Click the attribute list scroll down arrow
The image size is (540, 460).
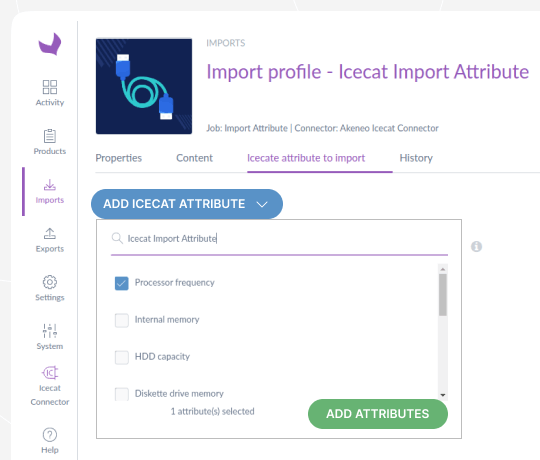tap(443, 395)
